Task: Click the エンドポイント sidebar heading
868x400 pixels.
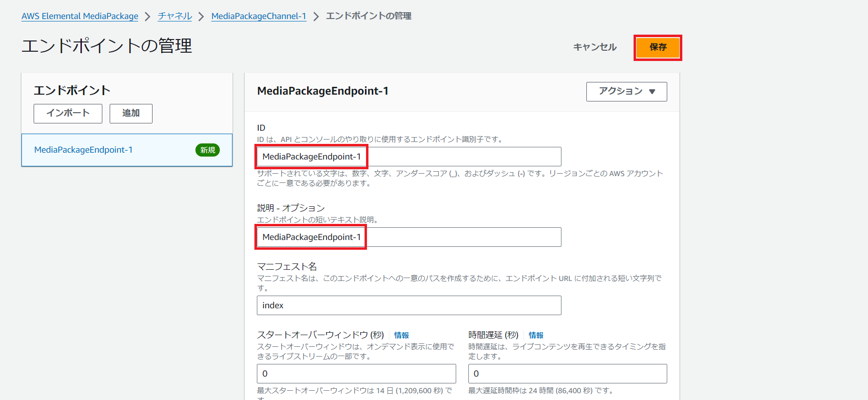Action: coord(72,90)
